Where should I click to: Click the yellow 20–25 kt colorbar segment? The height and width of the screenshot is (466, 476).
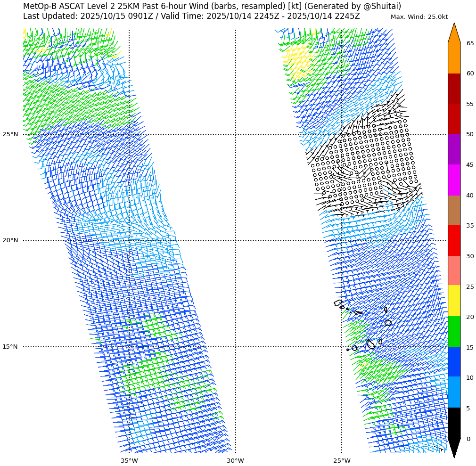(454, 301)
